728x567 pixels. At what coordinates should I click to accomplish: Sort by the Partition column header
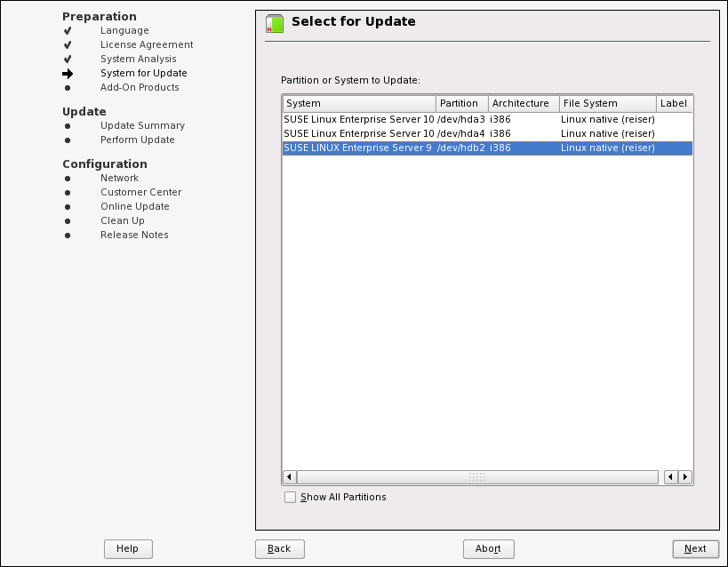pyautogui.click(x=462, y=104)
